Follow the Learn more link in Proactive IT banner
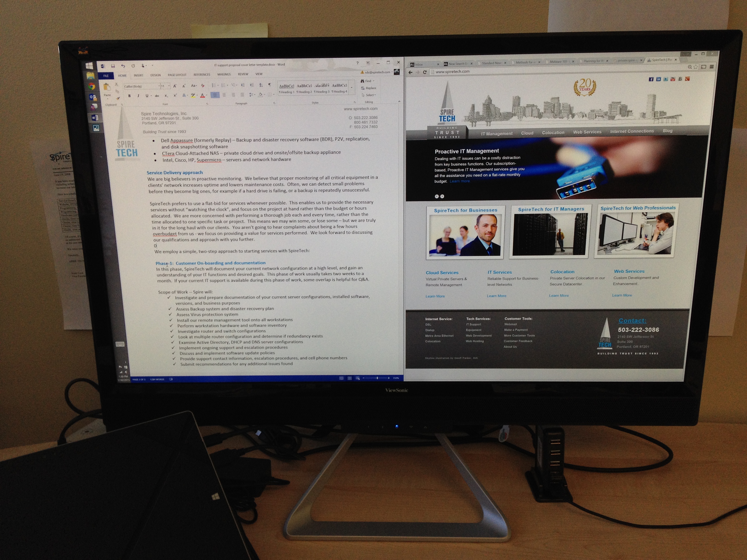 [x=460, y=181]
